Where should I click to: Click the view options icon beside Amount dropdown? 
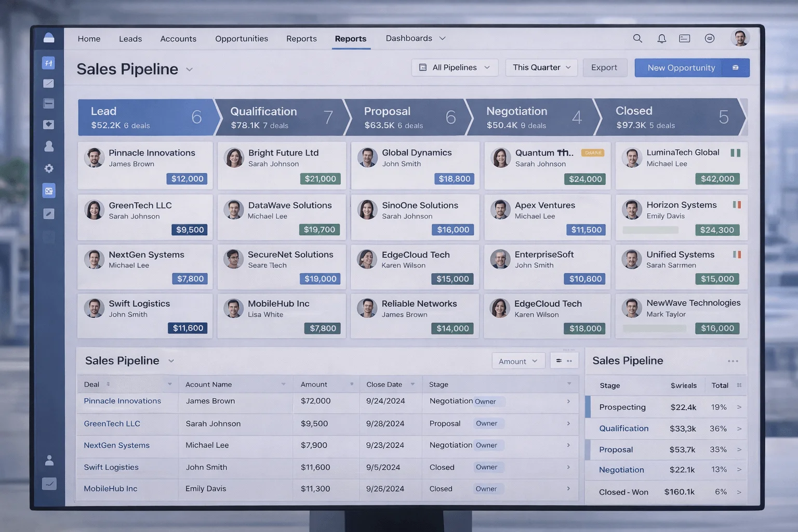point(564,361)
